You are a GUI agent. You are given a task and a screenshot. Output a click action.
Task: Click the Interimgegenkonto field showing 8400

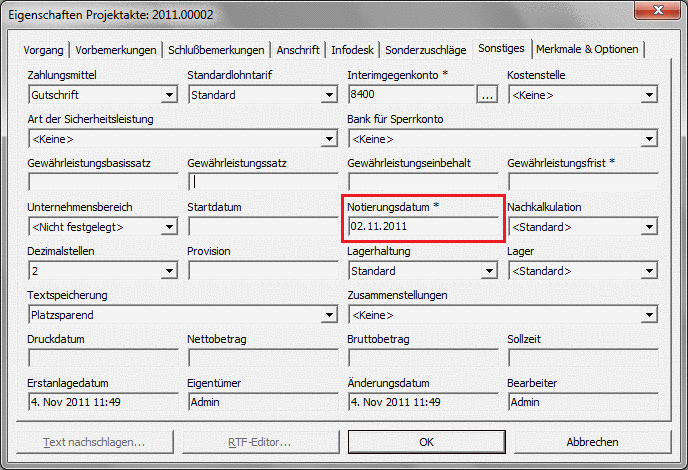point(412,94)
